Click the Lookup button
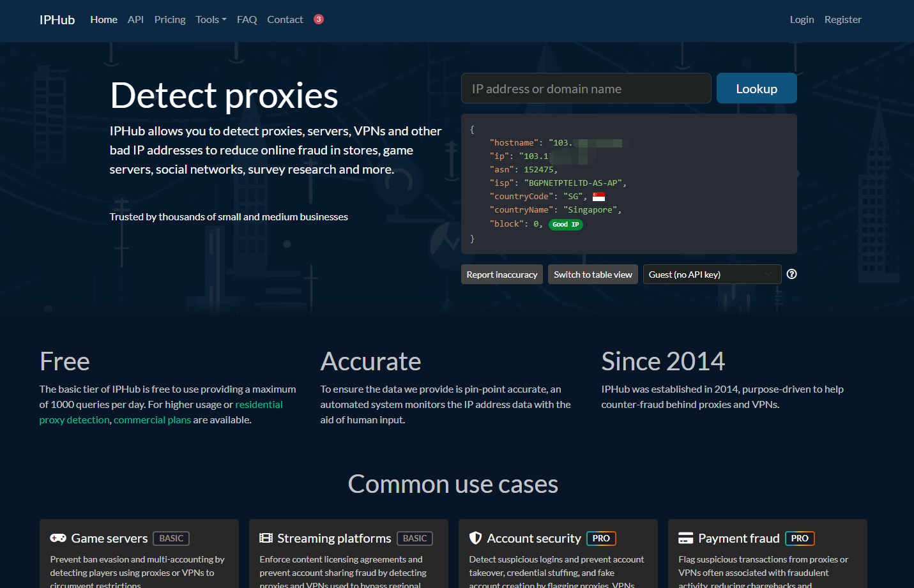 tap(756, 88)
